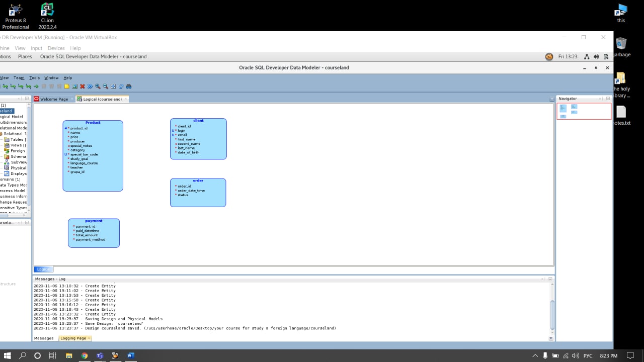The height and width of the screenshot is (362, 644).
Task: Click the yellow New Note toolbar icon
Action: [x=67, y=86]
